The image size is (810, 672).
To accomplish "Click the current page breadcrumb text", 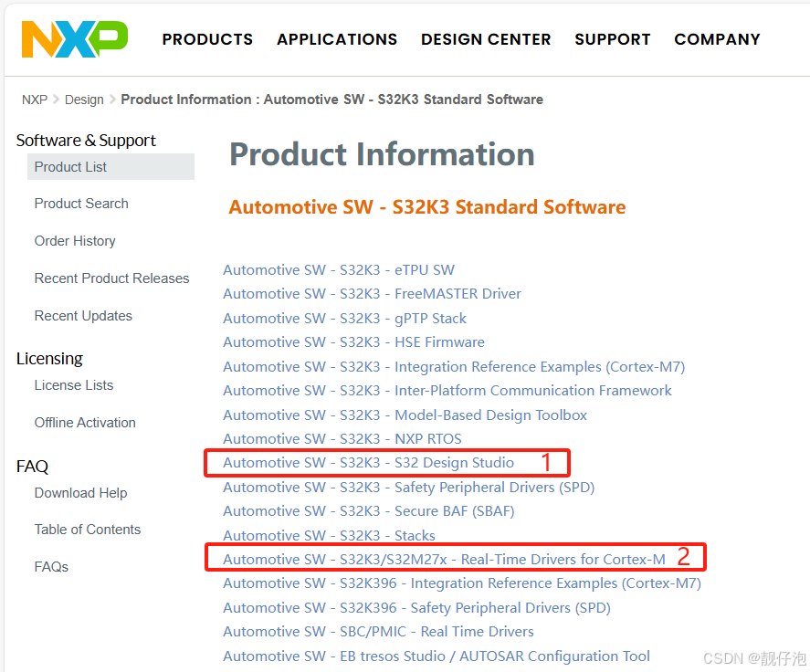I will coord(331,100).
